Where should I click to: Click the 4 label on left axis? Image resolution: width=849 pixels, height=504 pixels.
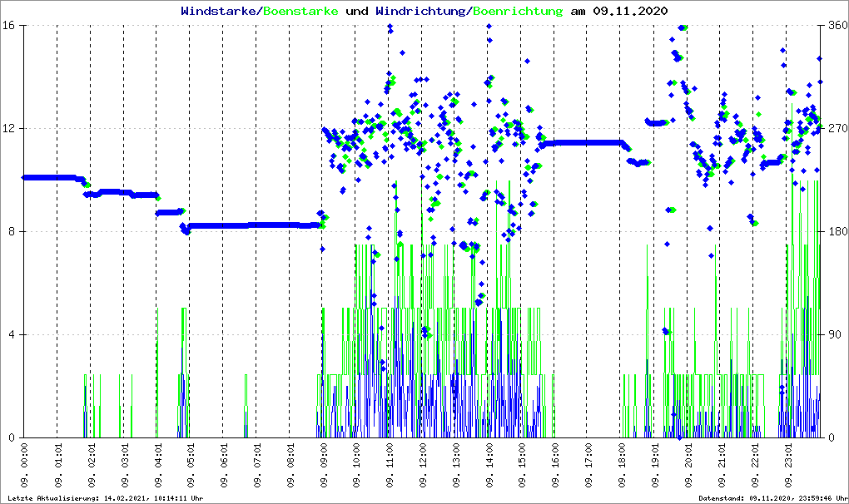coord(15,335)
